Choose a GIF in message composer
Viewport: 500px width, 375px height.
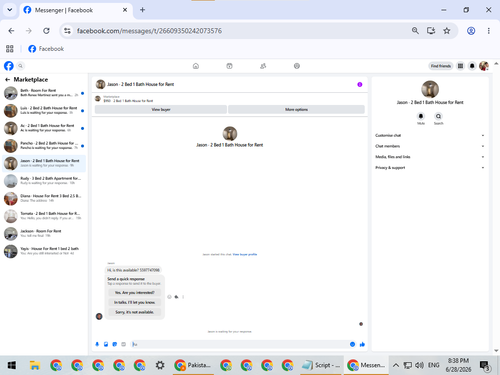click(124, 344)
